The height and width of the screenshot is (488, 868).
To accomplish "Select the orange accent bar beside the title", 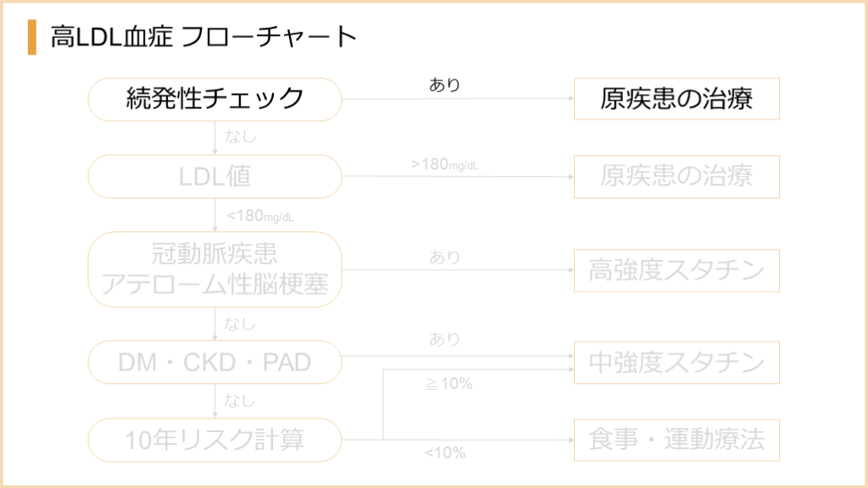I will click(32, 38).
